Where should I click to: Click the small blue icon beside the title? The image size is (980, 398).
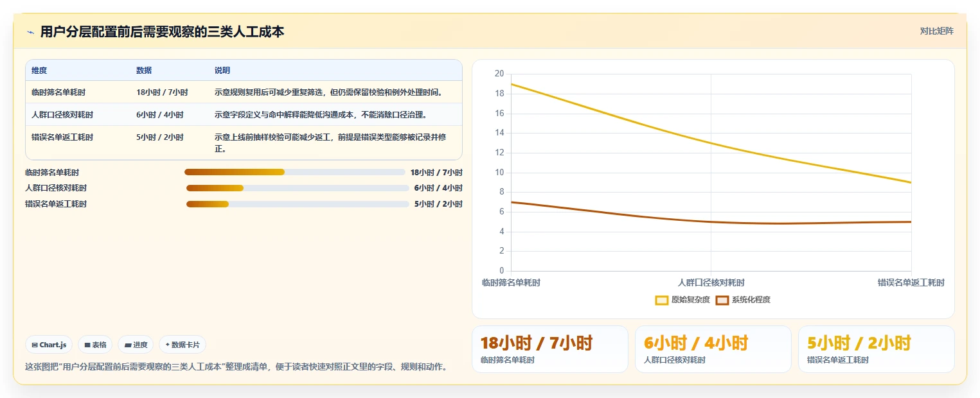click(30, 31)
